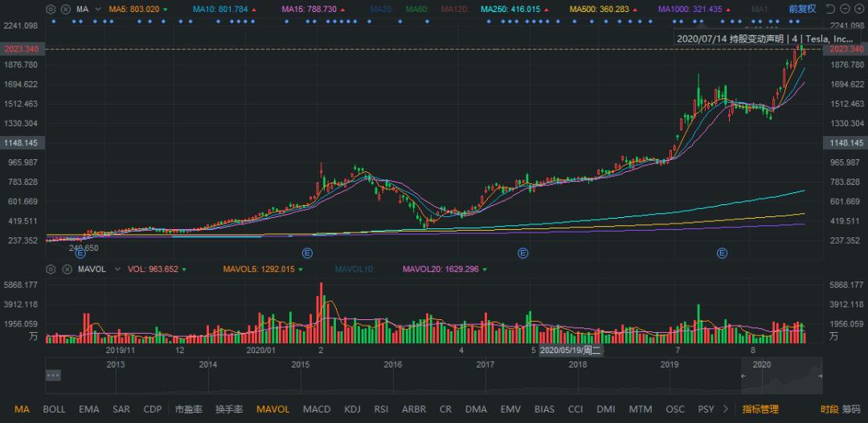868x423 pixels.
Task: Click the 前复权 adjustment button
Action: tap(801, 9)
